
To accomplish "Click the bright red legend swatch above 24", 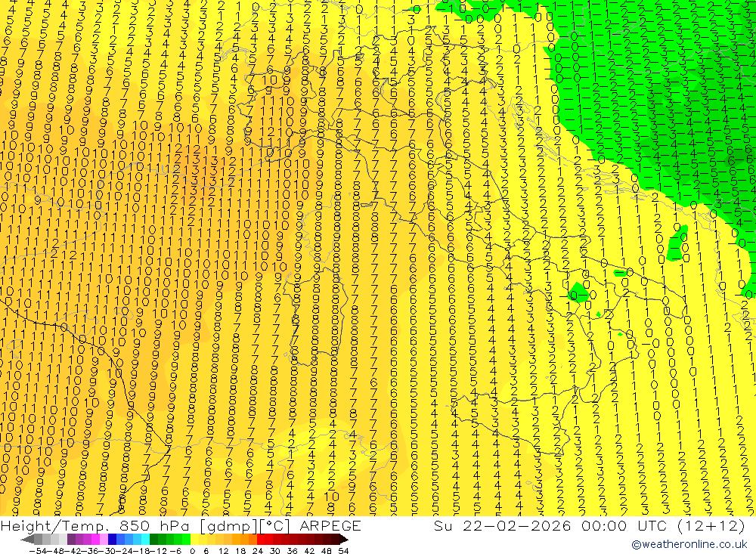I will point(261,540).
